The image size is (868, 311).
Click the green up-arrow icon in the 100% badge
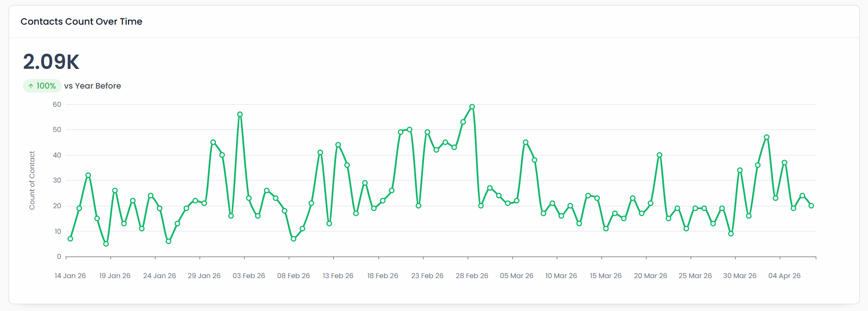coord(31,86)
